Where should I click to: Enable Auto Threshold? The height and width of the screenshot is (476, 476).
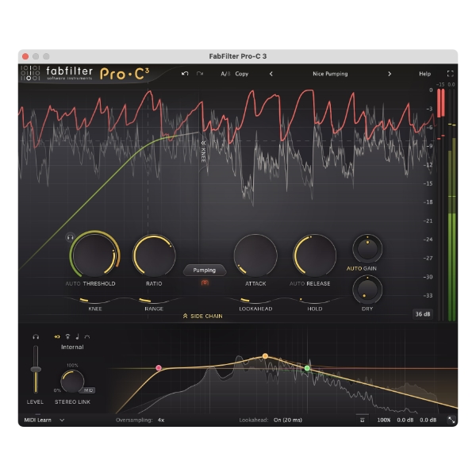coord(73,283)
